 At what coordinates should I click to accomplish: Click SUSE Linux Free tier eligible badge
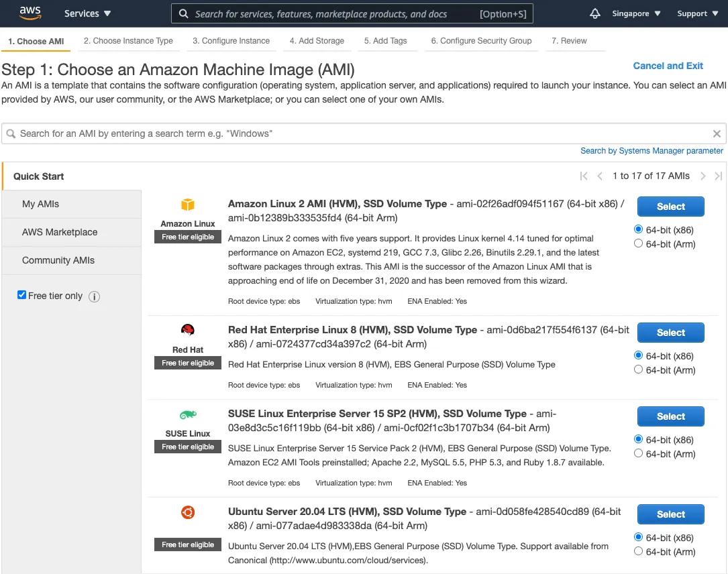(188, 447)
